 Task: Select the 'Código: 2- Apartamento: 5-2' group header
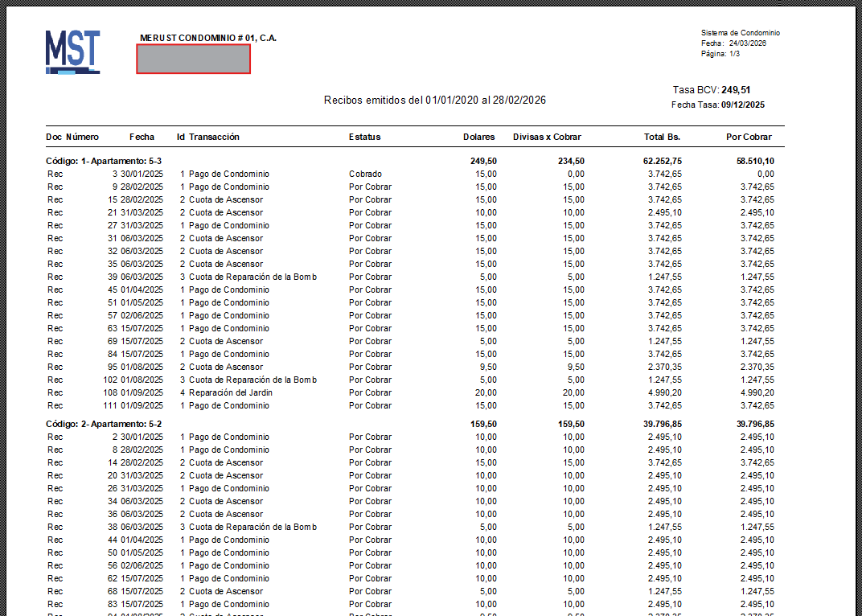(104, 424)
